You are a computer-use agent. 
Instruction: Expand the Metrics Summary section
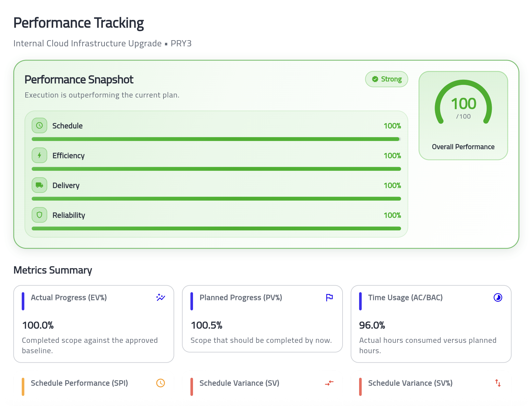[x=53, y=270]
